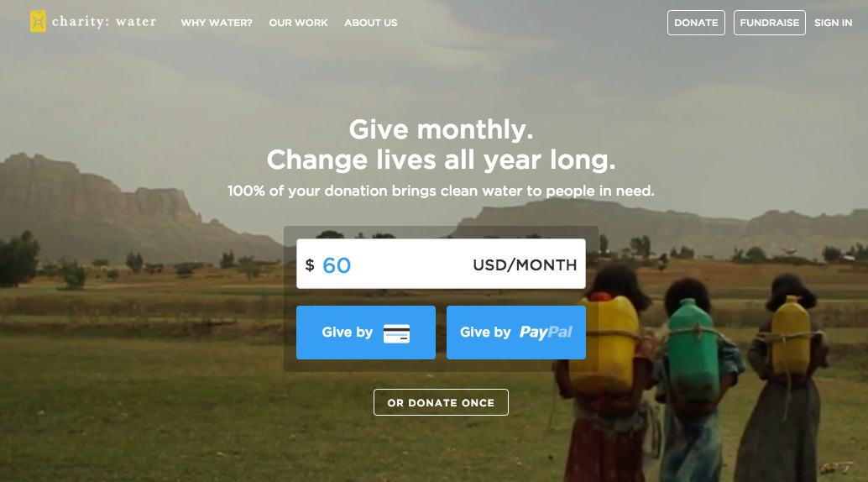Give by credit card button
Screen dimensions: 868x482
(x=366, y=333)
